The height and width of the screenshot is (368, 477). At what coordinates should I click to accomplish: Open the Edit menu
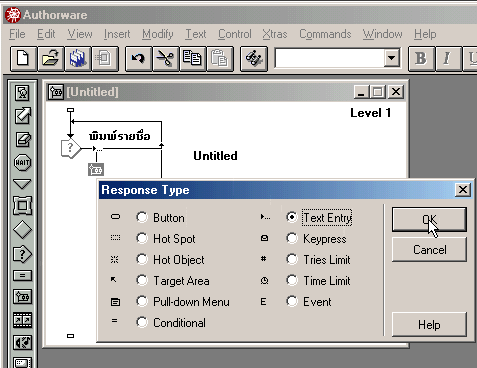(x=46, y=34)
